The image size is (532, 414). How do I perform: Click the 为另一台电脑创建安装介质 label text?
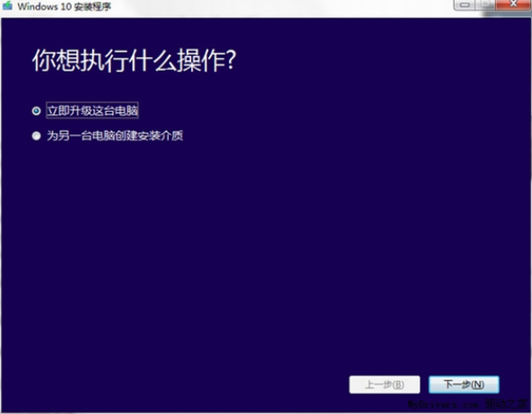(115, 136)
